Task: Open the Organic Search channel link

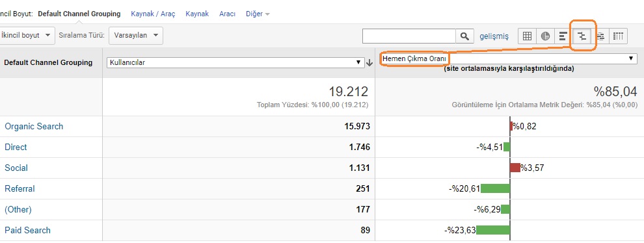Action: (34, 127)
